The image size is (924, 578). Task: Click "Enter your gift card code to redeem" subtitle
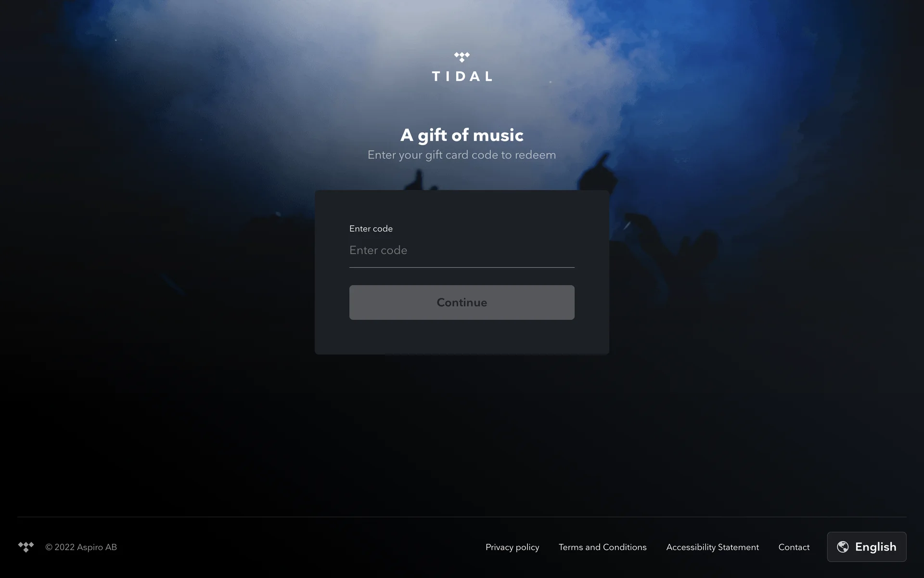pyautogui.click(x=462, y=155)
